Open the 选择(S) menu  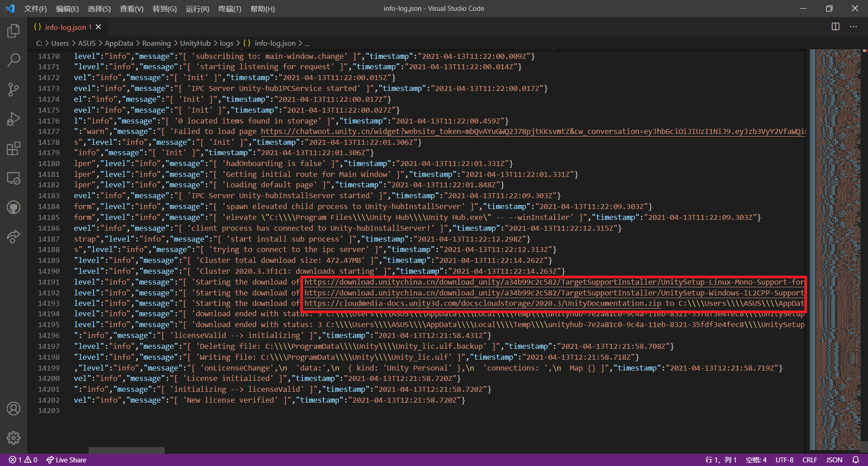(x=99, y=9)
